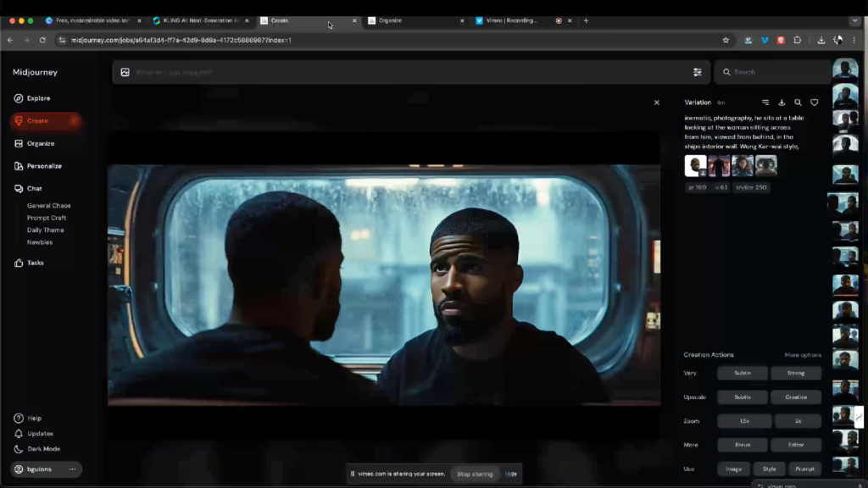
Task: Open prompt settings sliders icon
Action: pos(698,72)
